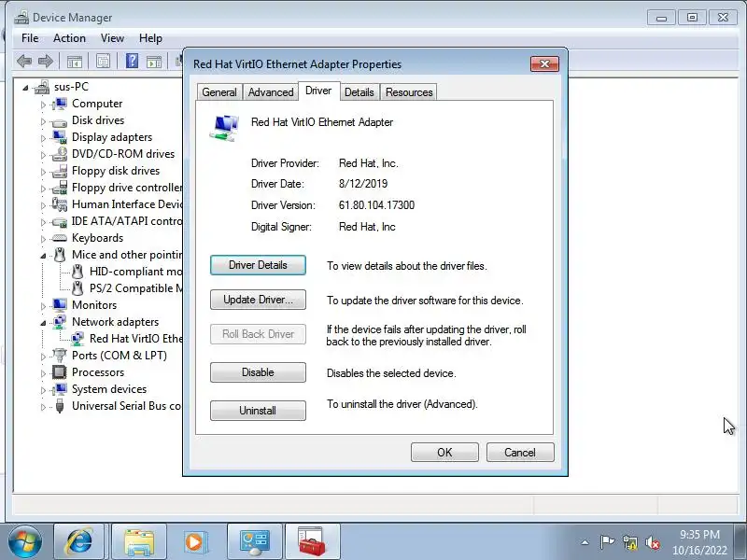Launch Internet Explorer from taskbar
This screenshot has width=747, height=560.
[79, 541]
